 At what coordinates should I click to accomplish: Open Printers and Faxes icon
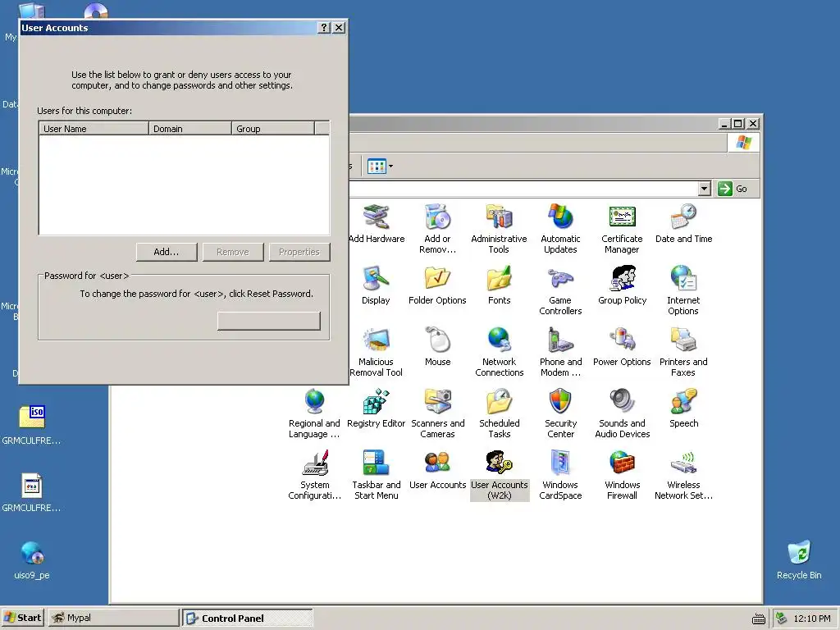point(683,340)
